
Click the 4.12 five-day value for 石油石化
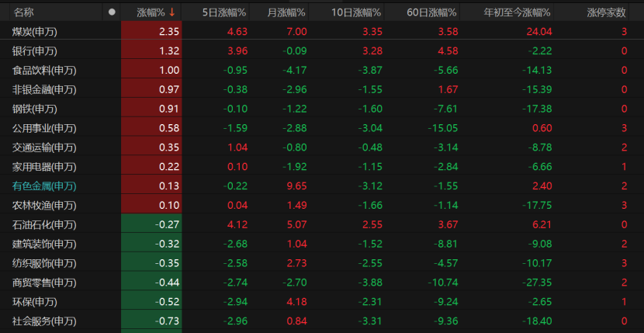[237, 225]
